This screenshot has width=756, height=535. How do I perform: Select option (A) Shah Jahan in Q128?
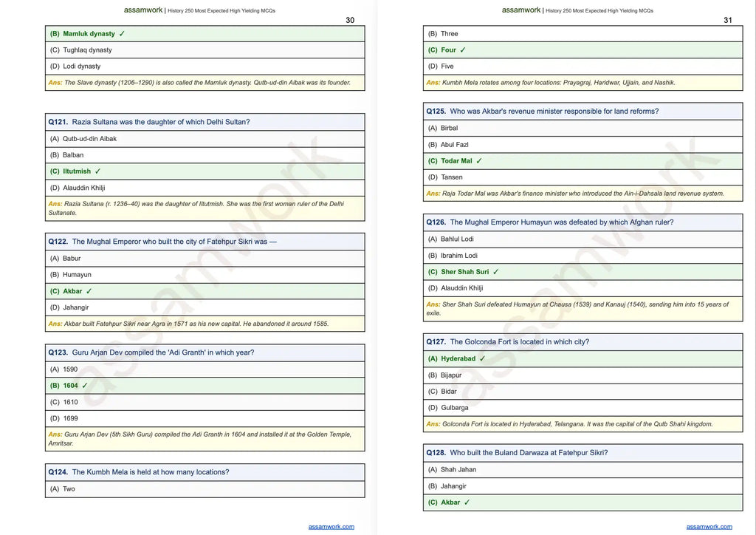coord(583,470)
